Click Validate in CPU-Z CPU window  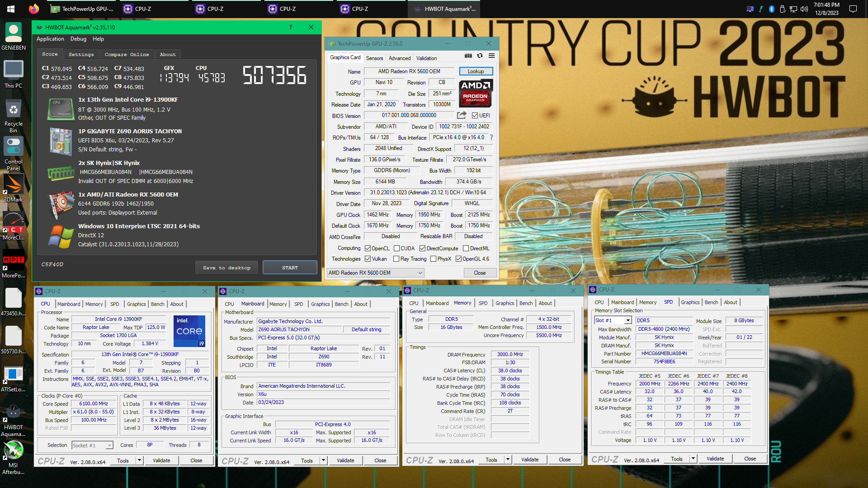click(x=161, y=460)
